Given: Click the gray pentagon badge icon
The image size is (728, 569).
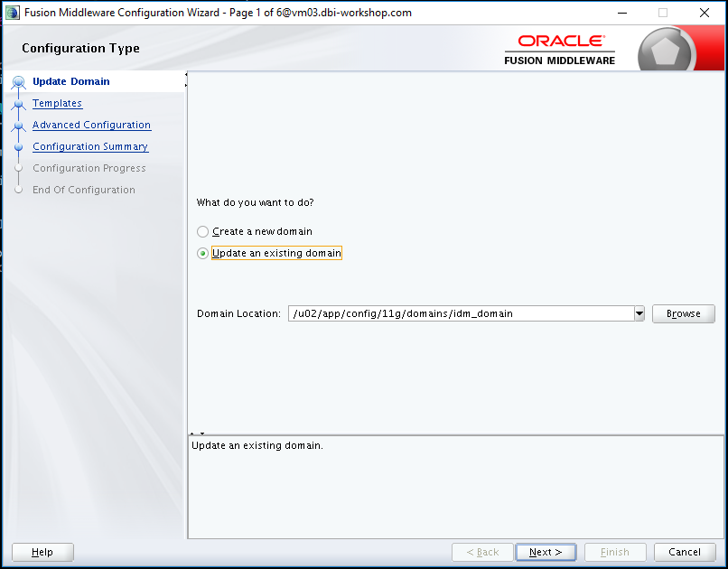Looking at the screenshot, I should [x=666, y=51].
